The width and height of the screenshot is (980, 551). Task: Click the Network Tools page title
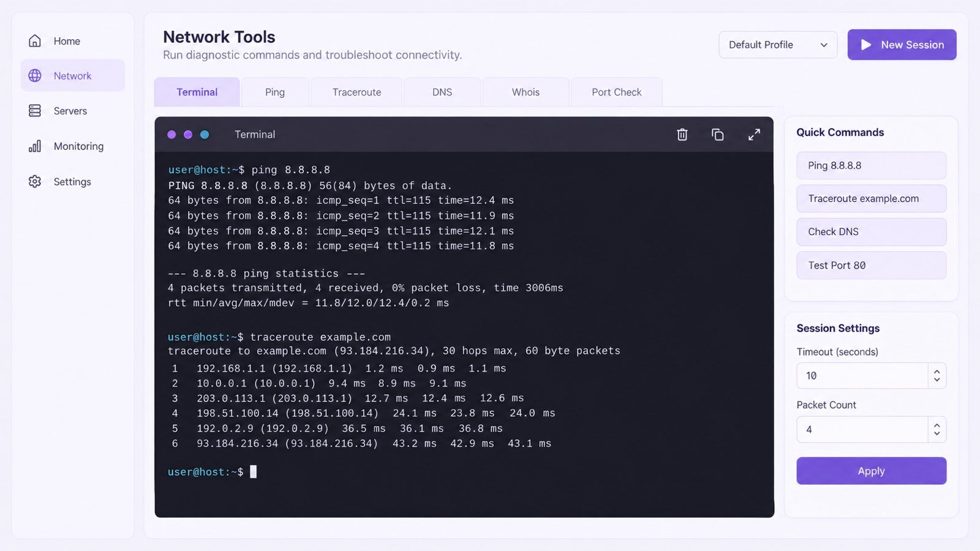tap(219, 37)
